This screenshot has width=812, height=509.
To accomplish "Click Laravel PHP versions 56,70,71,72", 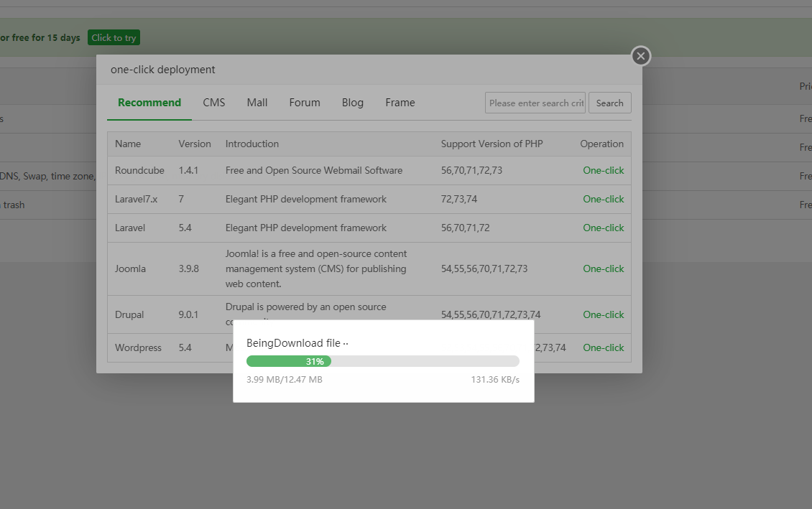I will click(466, 228).
